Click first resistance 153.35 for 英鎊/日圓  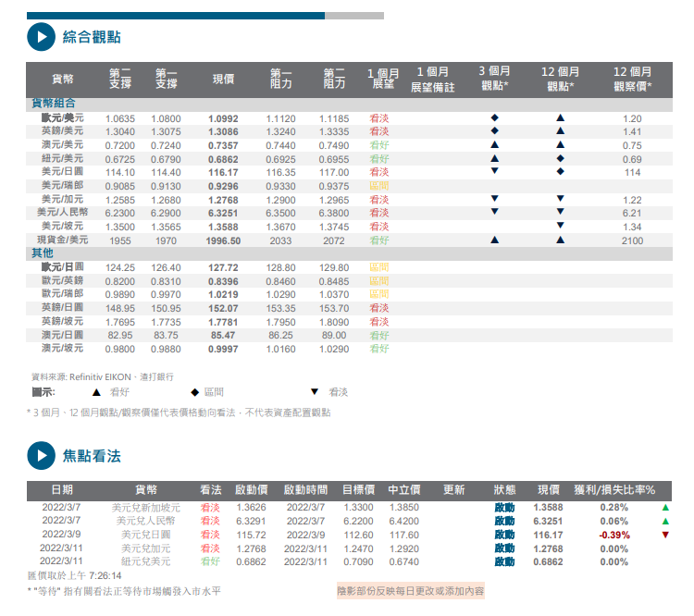280,308
